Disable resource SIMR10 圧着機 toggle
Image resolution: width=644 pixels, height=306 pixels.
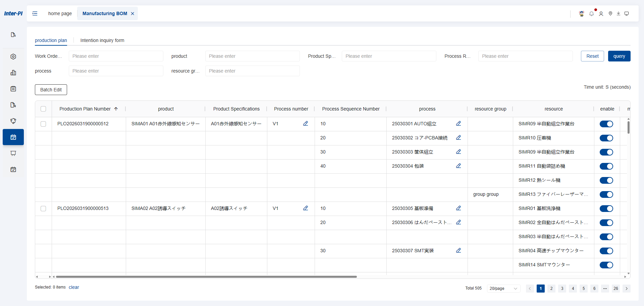tap(606, 138)
